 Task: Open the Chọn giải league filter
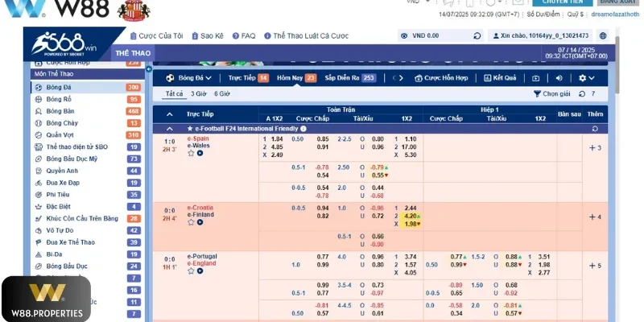(x=552, y=93)
